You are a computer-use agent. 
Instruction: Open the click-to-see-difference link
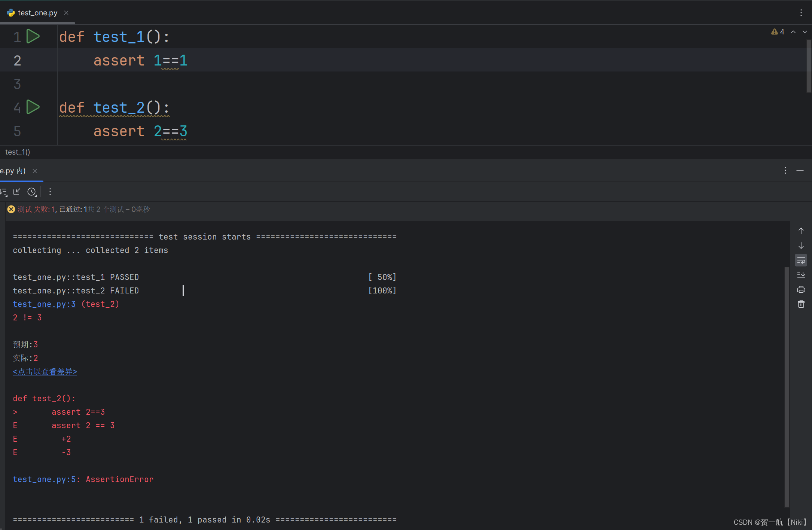click(45, 372)
